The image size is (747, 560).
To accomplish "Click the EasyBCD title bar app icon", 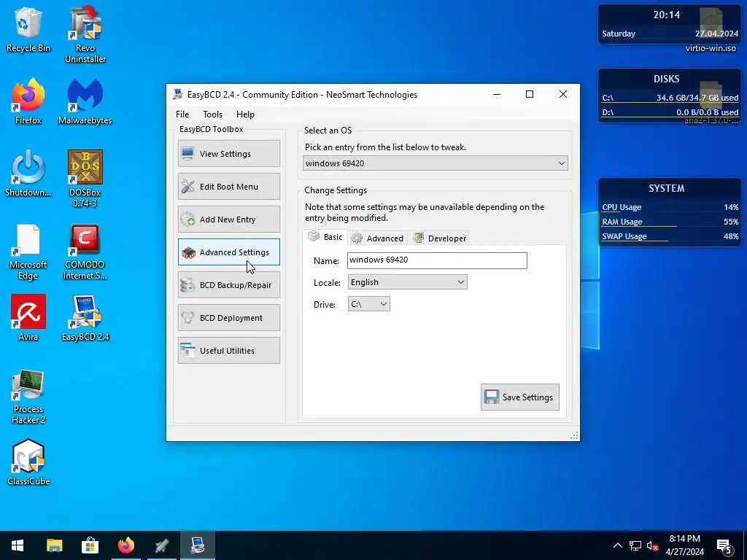I will 178,94.
